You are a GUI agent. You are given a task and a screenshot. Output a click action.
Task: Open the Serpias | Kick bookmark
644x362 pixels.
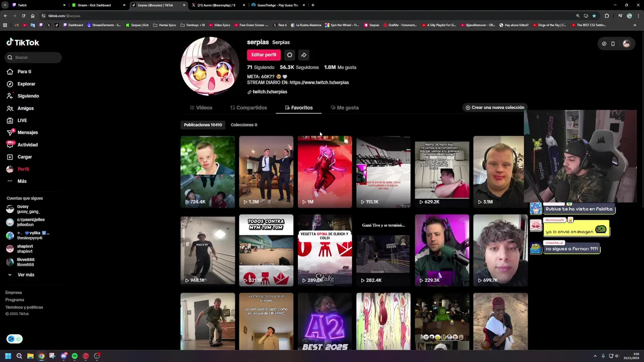point(137,25)
